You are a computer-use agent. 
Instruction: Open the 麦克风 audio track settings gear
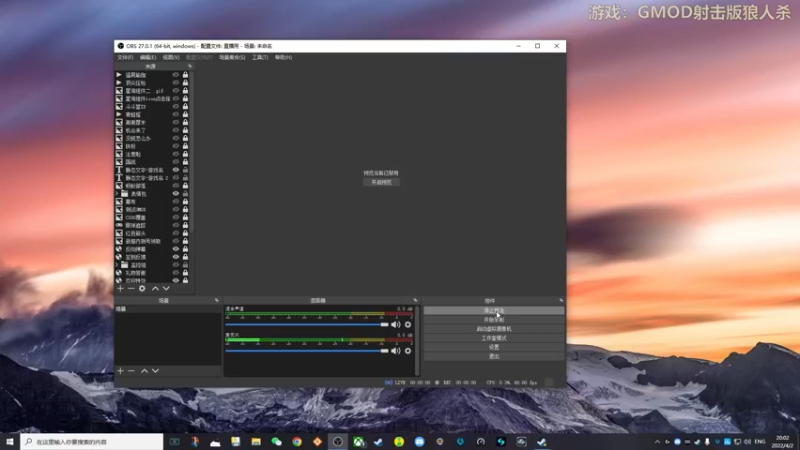[x=408, y=351]
